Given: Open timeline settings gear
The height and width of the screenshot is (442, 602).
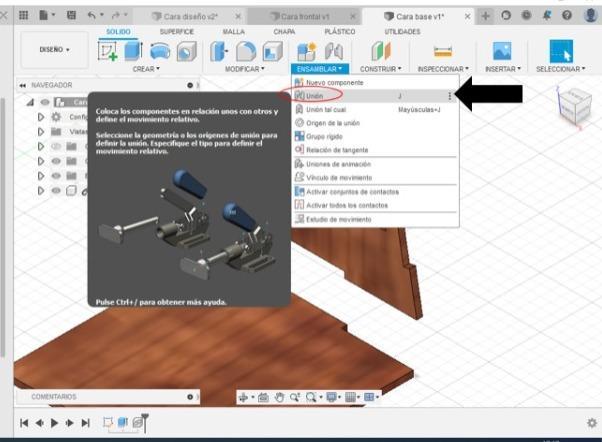Looking at the screenshot, I should (x=592, y=423).
